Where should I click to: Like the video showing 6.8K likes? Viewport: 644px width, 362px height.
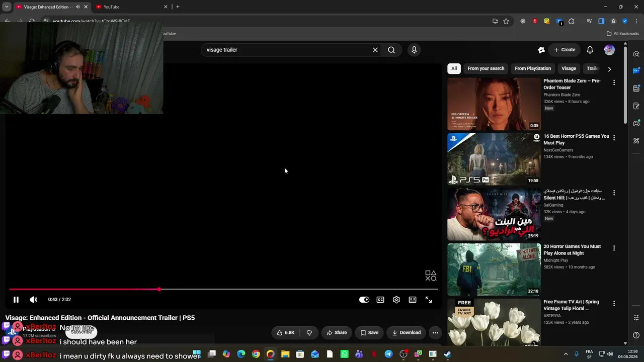[286, 332]
